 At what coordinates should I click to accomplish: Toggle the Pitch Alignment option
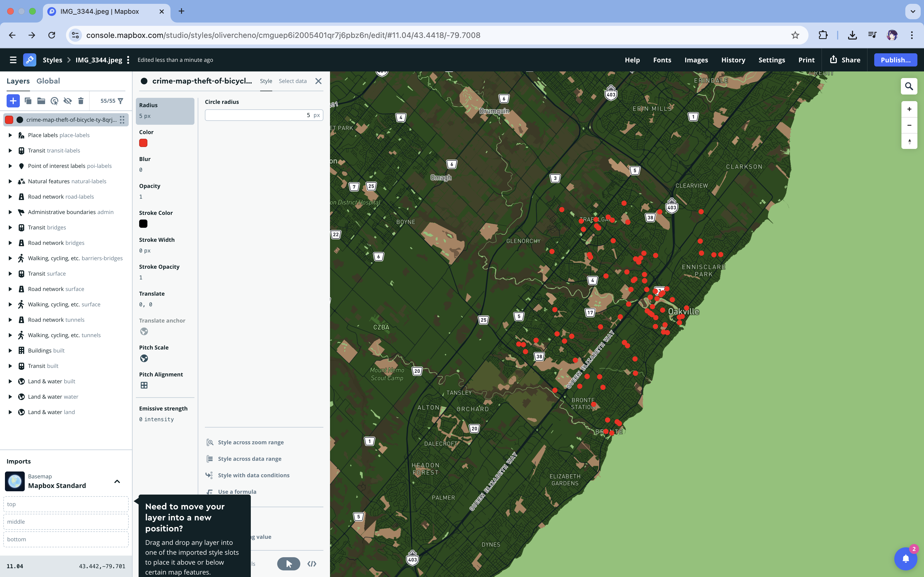(x=144, y=385)
